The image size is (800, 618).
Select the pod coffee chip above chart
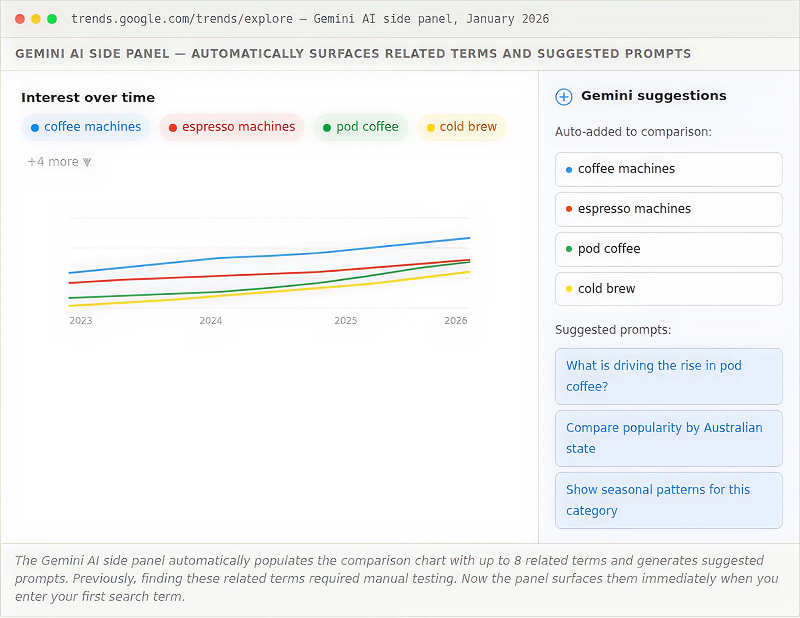tap(361, 127)
